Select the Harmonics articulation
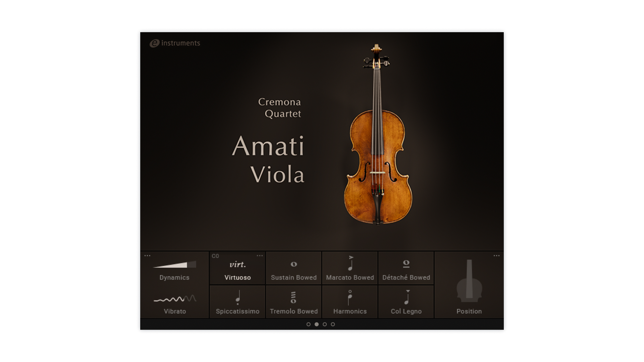 tap(350, 302)
